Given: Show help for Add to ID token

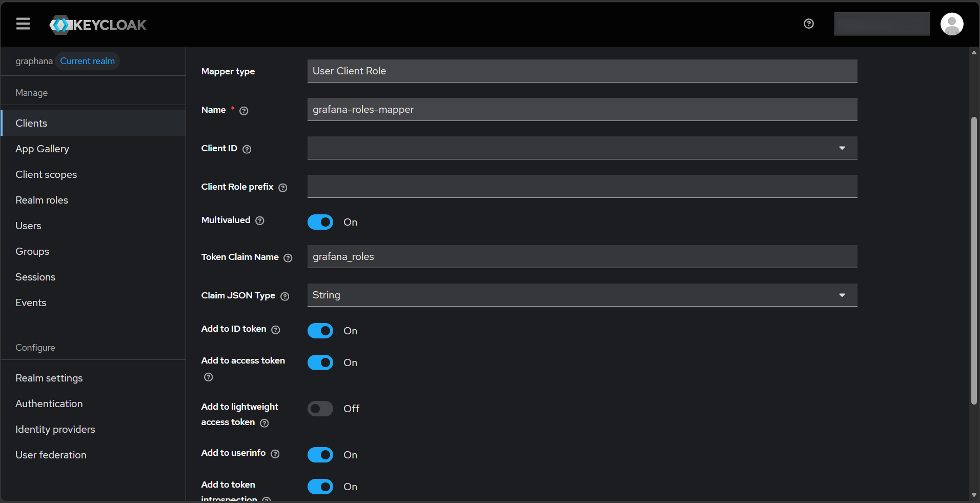Looking at the screenshot, I should point(276,330).
